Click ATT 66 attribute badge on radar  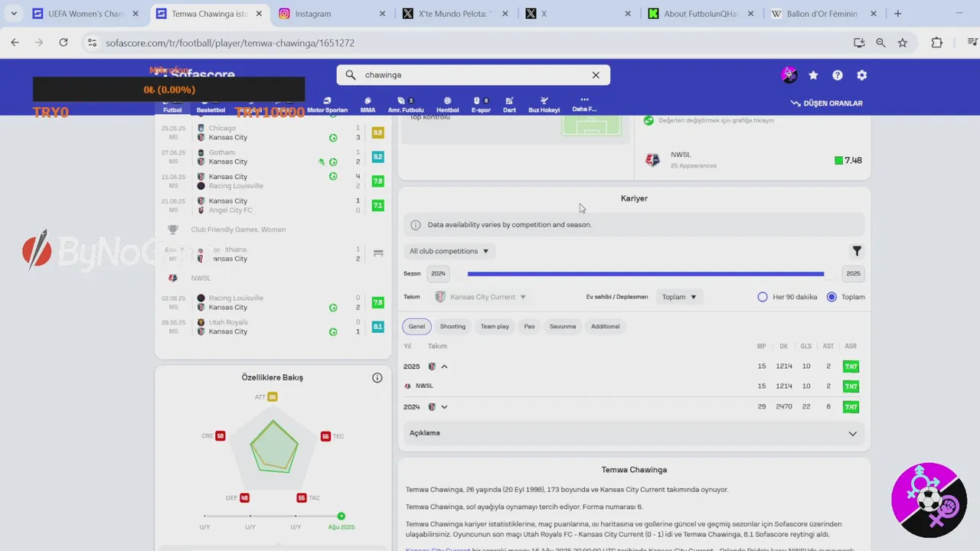[x=272, y=397]
